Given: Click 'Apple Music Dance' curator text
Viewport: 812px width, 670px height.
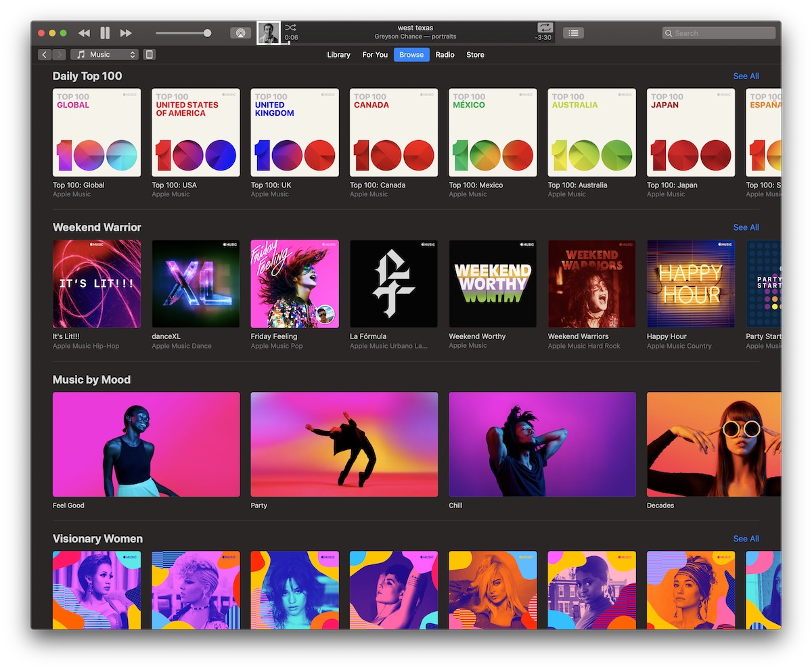Looking at the screenshot, I should tap(181, 346).
